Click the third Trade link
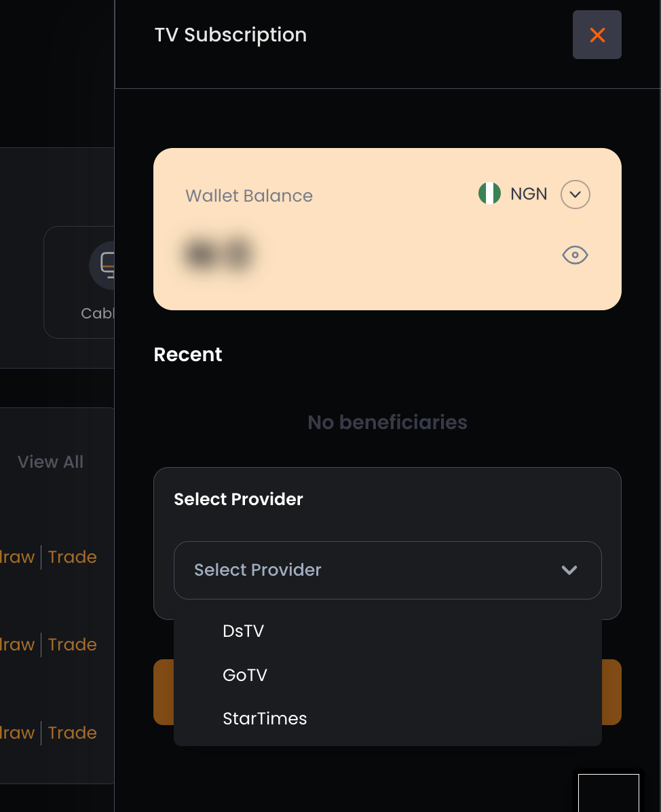 pos(73,733)
